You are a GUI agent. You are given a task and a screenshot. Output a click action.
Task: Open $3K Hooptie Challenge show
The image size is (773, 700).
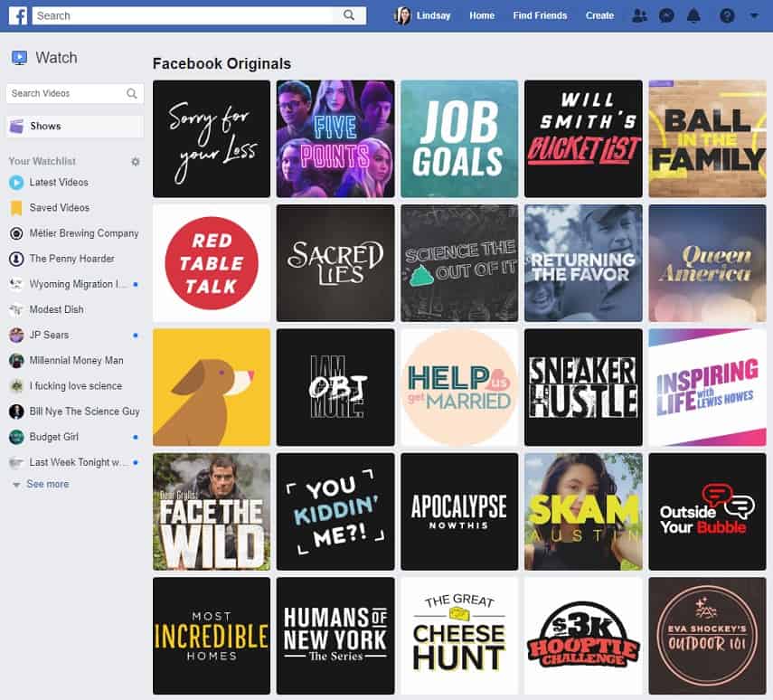pyautogui.click(x=584, y=636)
